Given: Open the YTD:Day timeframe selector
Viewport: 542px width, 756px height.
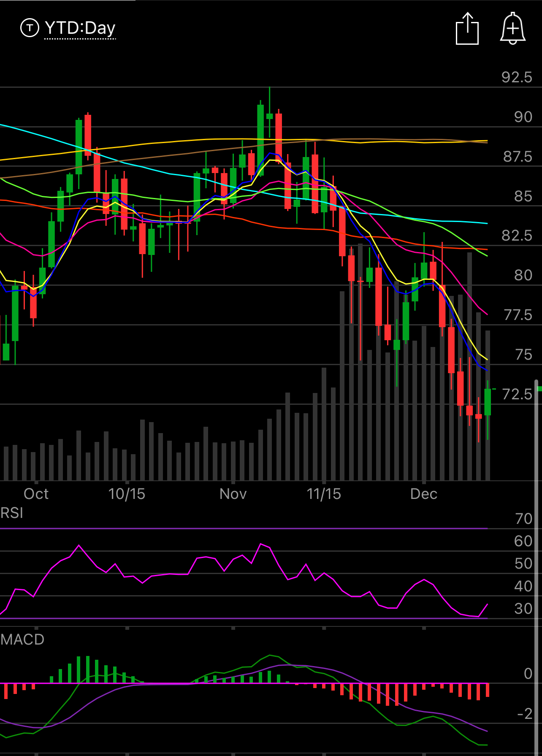Looking at the screenshot, I should coord(80,28).
